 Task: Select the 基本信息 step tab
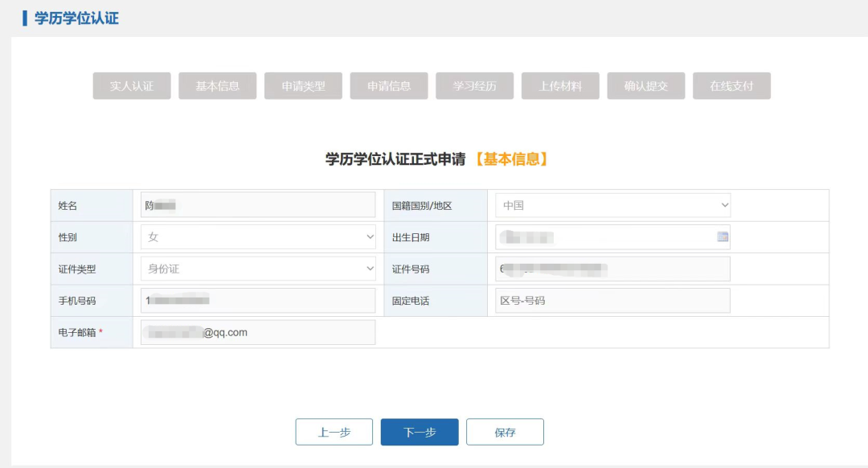tap(216, 85)
